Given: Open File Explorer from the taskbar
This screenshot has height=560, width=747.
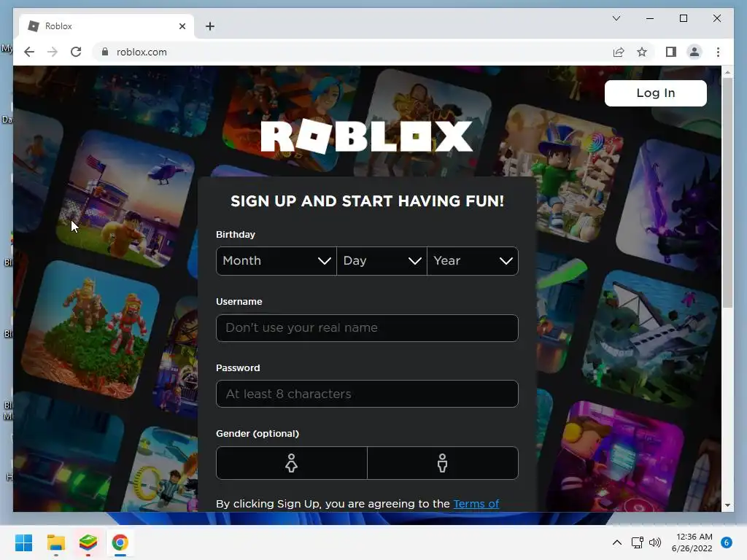Looking at the screenshot, I should pyautogui.click(x=55, y=542).
